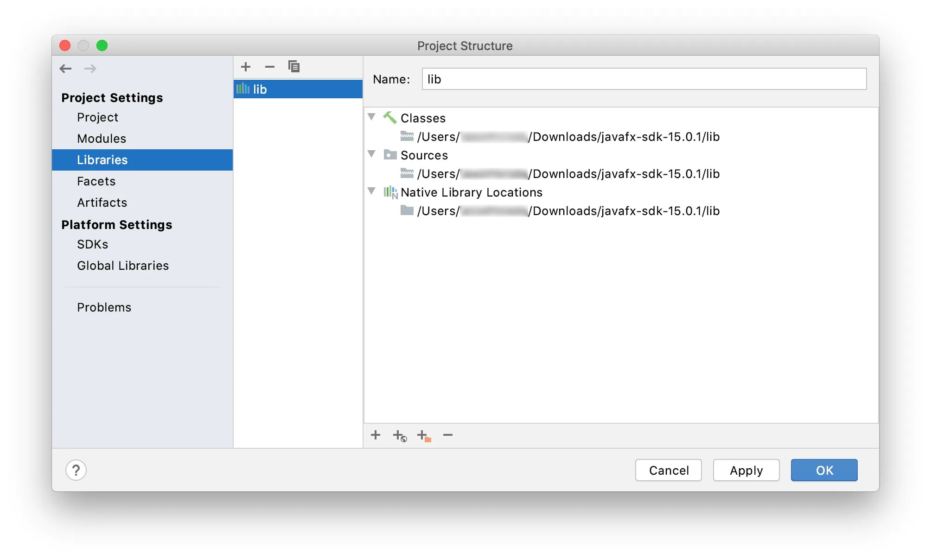Open the Artifacts settings page
The image size is (931, 560).
[x=102, y=203]
